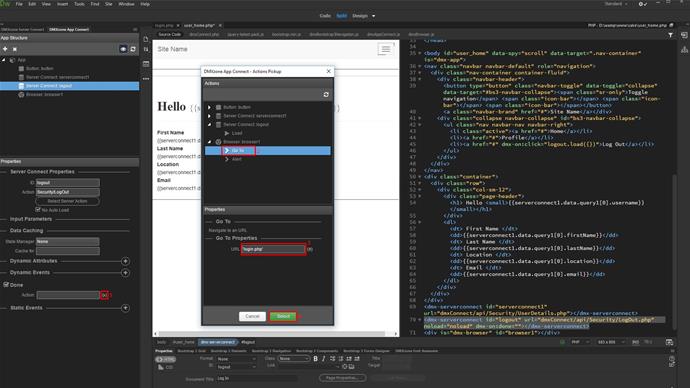The width and height of the screenshot is (690, 388).
Task: Click the Select button in Actions Picker
Action: [283, 316]
